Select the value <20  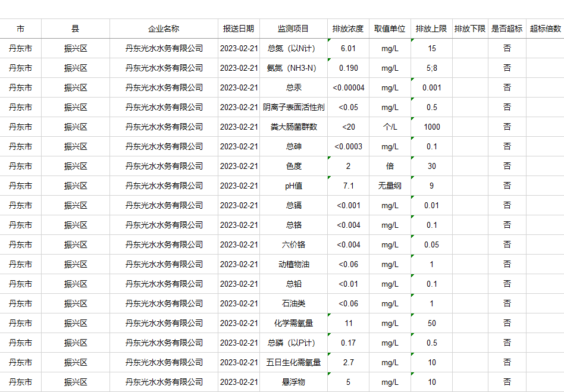(348, 127)
